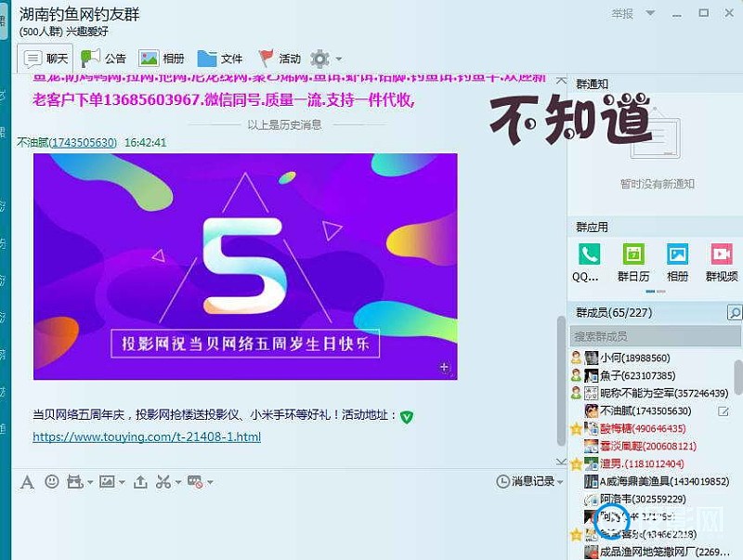Click the GIF magic emoticon icon
Viewport: 743px width, 560px height.
pyautogui.click(x=74, y=482)
